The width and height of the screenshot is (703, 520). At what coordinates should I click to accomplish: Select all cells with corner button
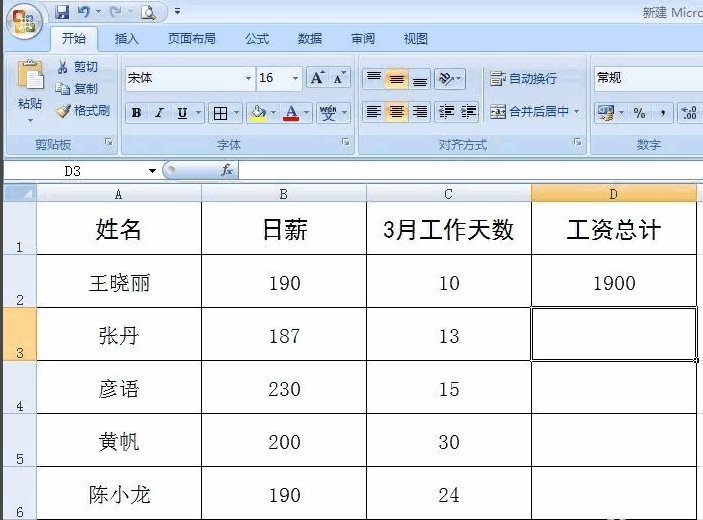[x=20, y=193]
